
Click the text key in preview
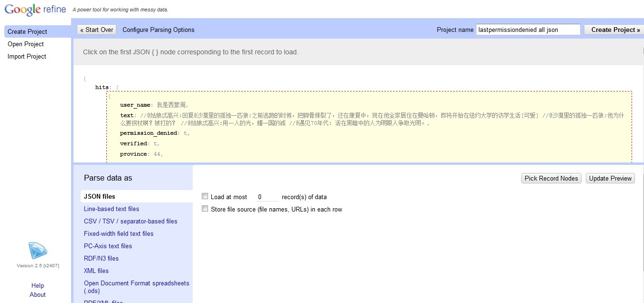[x=127, y=115]
